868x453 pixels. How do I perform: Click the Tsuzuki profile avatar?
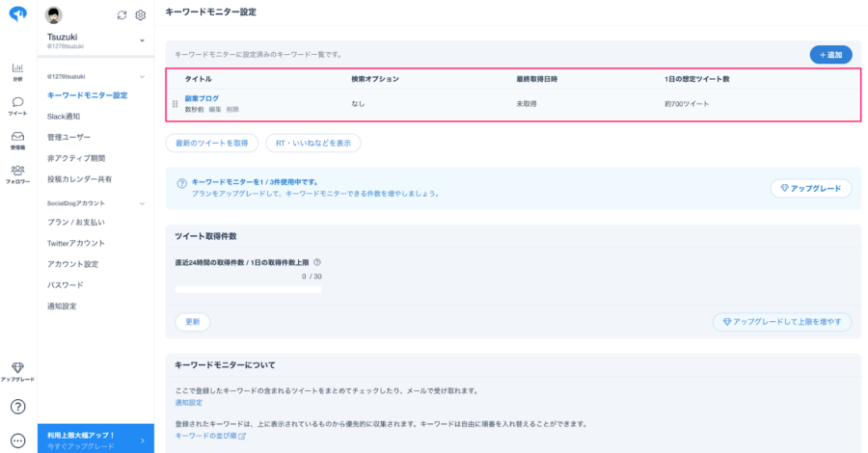pyautogui.click(x=54, y=15)
